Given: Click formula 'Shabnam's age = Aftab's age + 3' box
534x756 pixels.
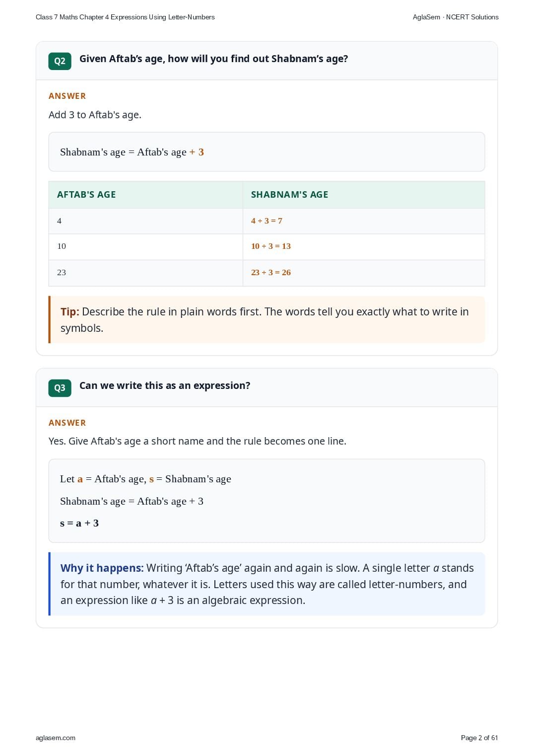Looking at the screenshot, I should (x=267, y=152).
